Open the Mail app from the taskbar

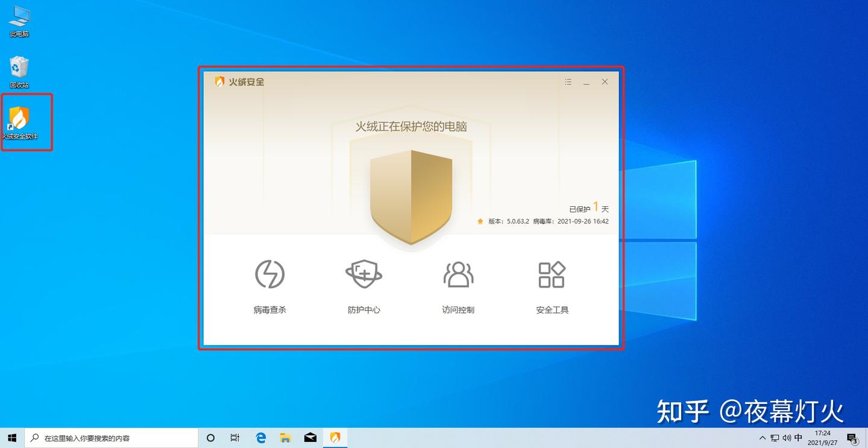pos(310,438)
